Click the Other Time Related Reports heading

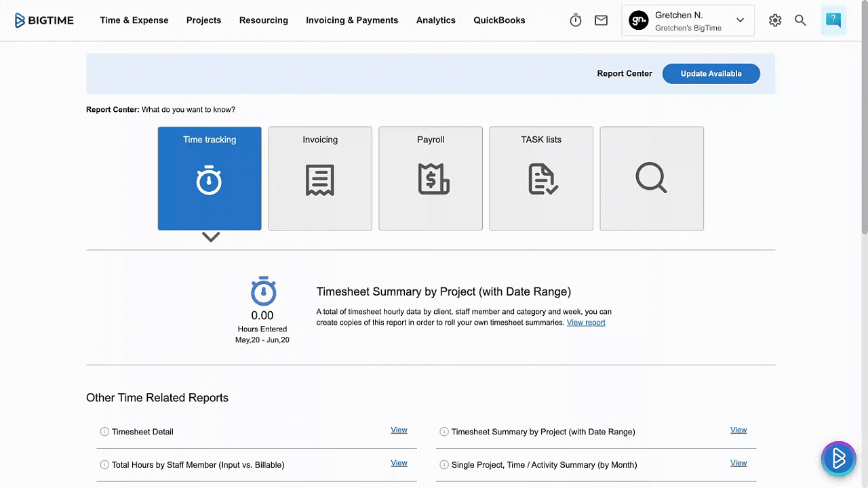tap(157, 398)
